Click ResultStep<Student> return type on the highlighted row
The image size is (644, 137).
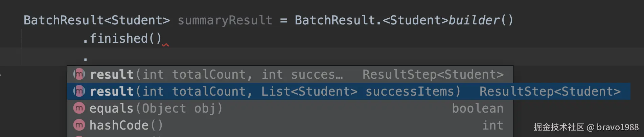[550, 91]
